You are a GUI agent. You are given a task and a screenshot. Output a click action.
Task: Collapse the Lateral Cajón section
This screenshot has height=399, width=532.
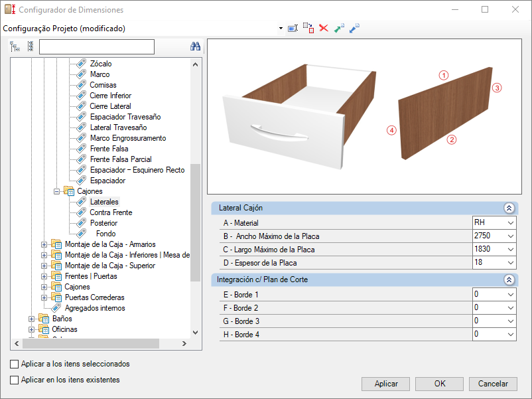(x=509, y=208)
